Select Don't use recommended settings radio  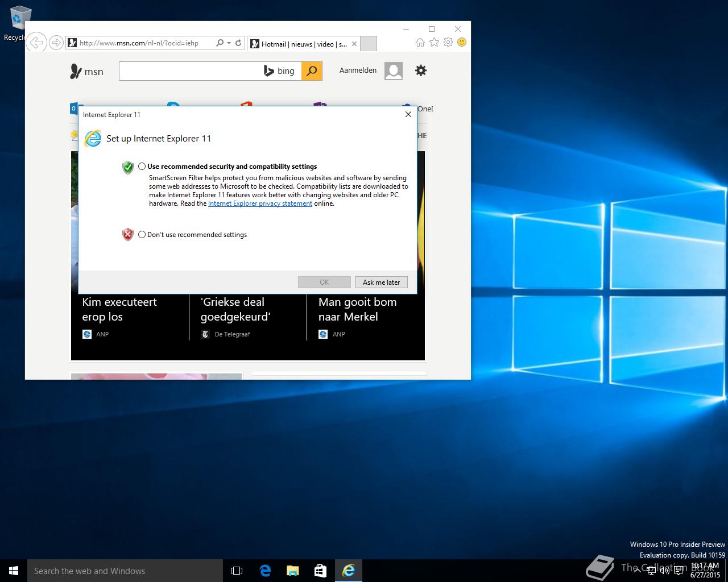[142, 235]
